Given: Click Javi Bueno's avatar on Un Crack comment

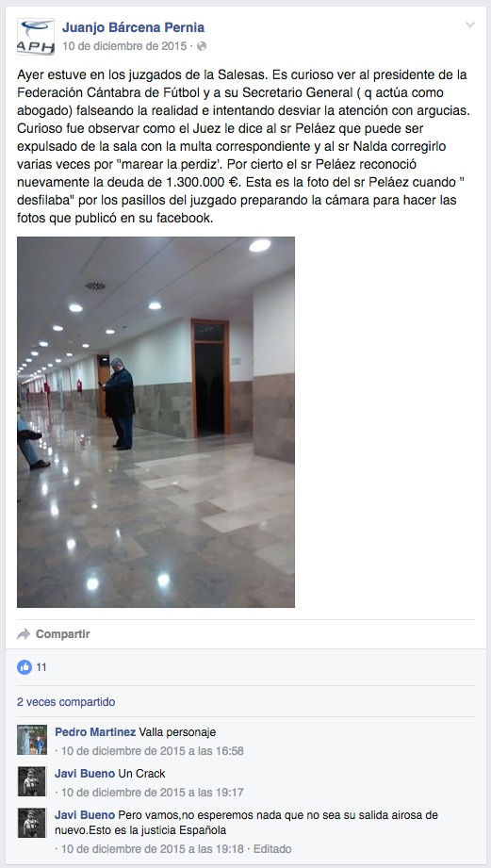Looking at the screenshot, I should tap(31, 781).
